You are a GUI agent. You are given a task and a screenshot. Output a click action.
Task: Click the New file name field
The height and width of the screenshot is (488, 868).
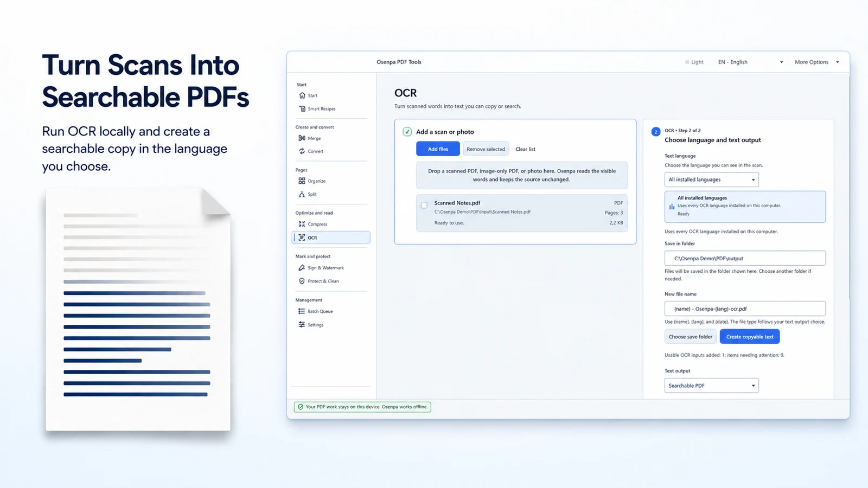tap(745, 309)
